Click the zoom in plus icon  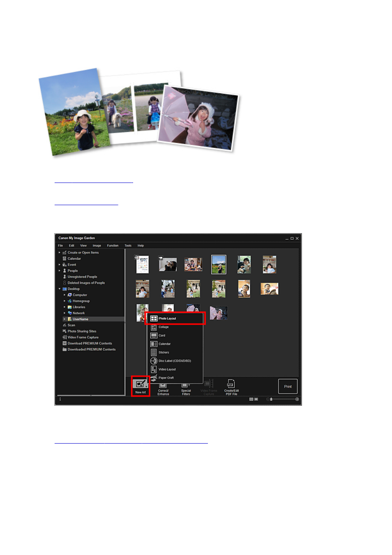click(297, 400)
